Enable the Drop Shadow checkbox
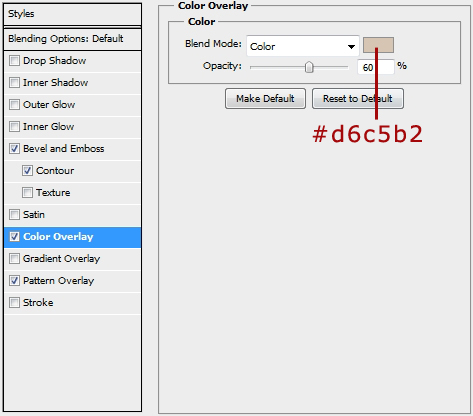The image size is (473, 416). pos(14,61)
